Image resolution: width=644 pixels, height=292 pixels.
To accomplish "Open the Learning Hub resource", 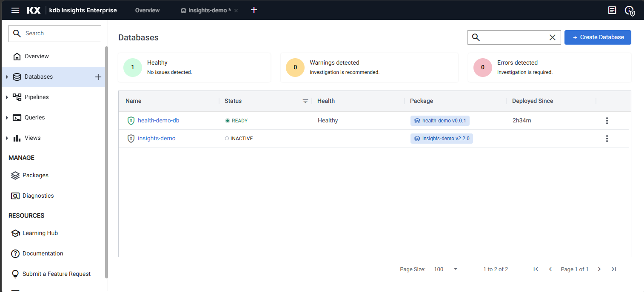I will pos(40,233).
